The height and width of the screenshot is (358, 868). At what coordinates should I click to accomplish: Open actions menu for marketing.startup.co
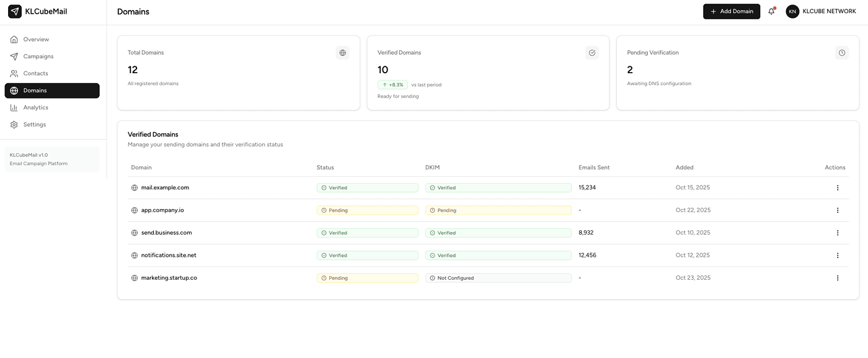(838, 278)
